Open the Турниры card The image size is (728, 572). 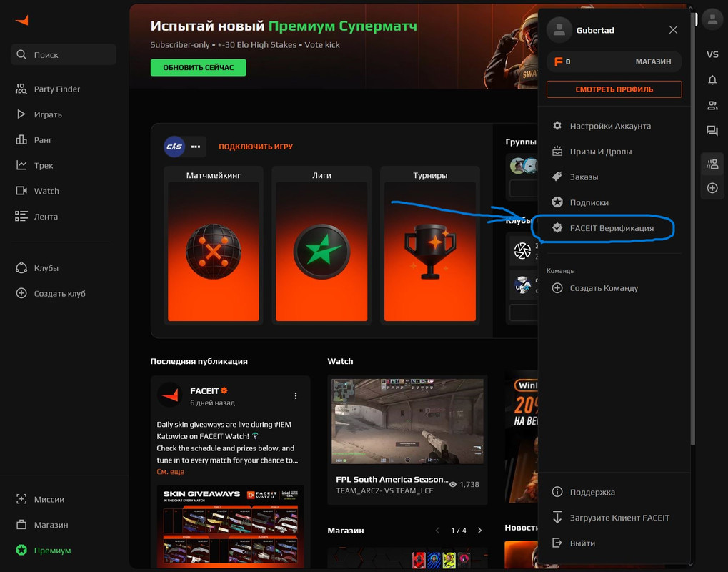click(x=430, y=245)
